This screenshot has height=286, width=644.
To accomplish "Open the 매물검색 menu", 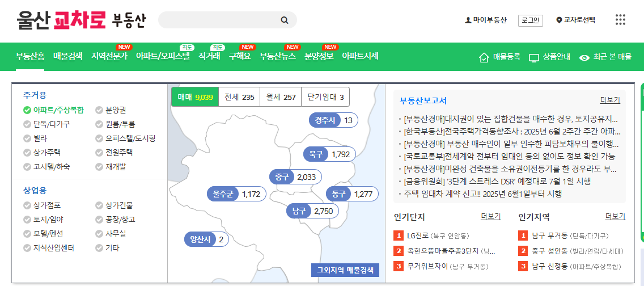I will tap(68, 56).
